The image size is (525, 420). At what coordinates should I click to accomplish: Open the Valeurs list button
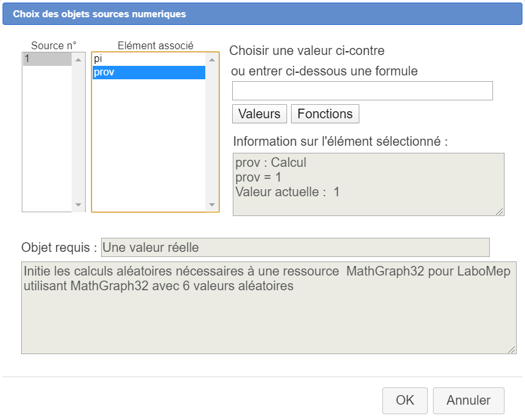pos(259,114)
